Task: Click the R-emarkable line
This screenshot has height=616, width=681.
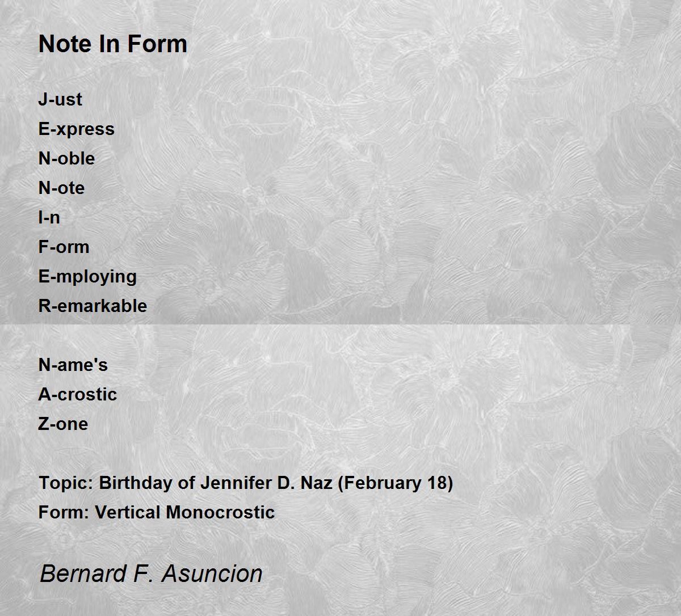Action: click(x=93, y=306)
